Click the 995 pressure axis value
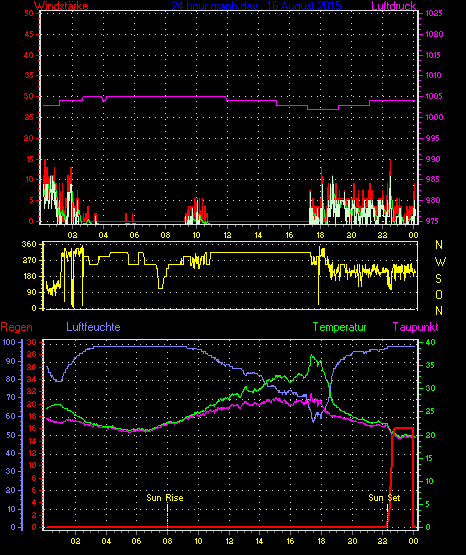The image size is (466, 555). point(433,138)
